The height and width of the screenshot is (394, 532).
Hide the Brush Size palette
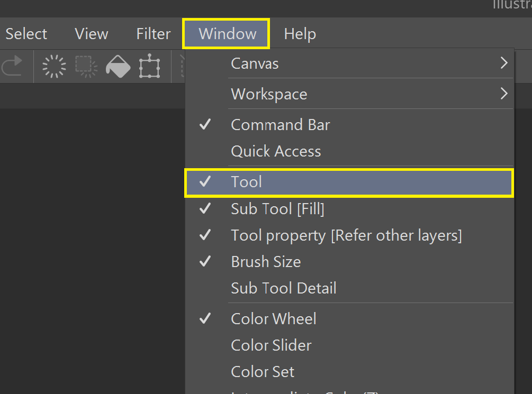point(266,262)
